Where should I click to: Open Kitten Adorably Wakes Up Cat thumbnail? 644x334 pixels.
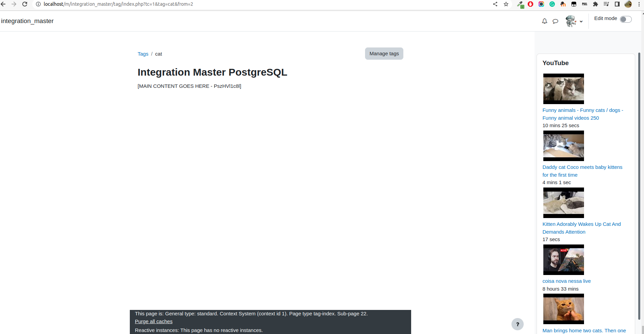(563, 203)
